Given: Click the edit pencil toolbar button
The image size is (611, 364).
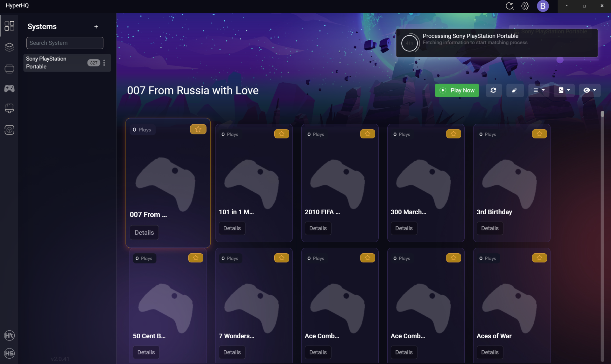Looking at the screenshot, I should tap(515, 90).
